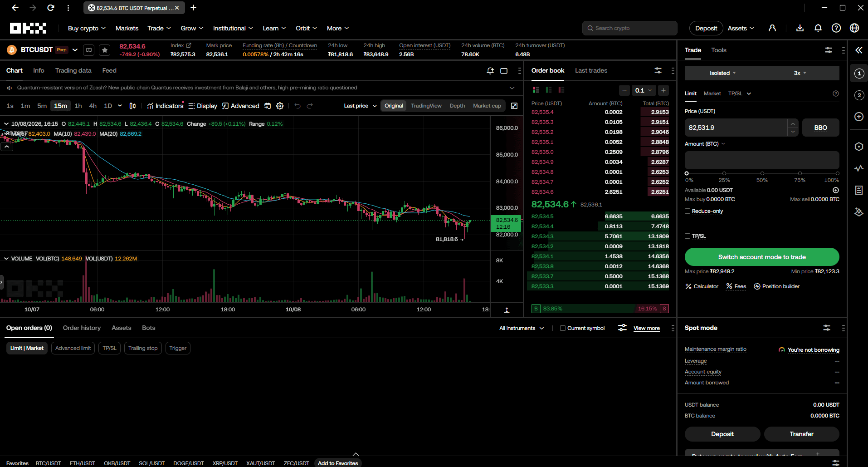Viewport: 868px width, 467px height.
Task: Click the BBO button
Action: 820,128
